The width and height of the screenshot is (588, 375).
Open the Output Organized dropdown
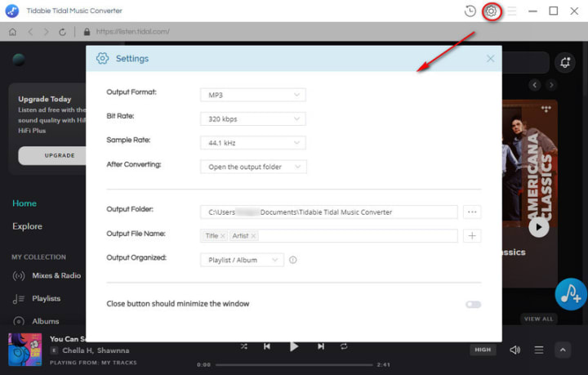[242, 260]
